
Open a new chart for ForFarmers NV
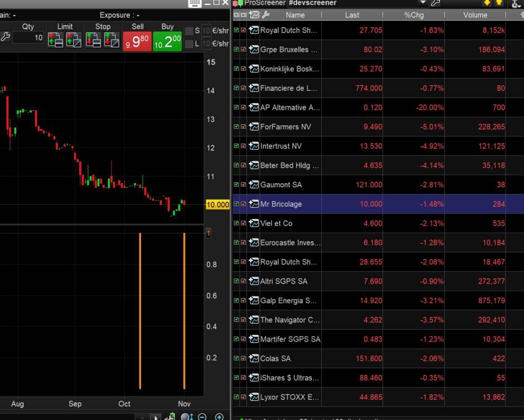[x=254, y=126]
